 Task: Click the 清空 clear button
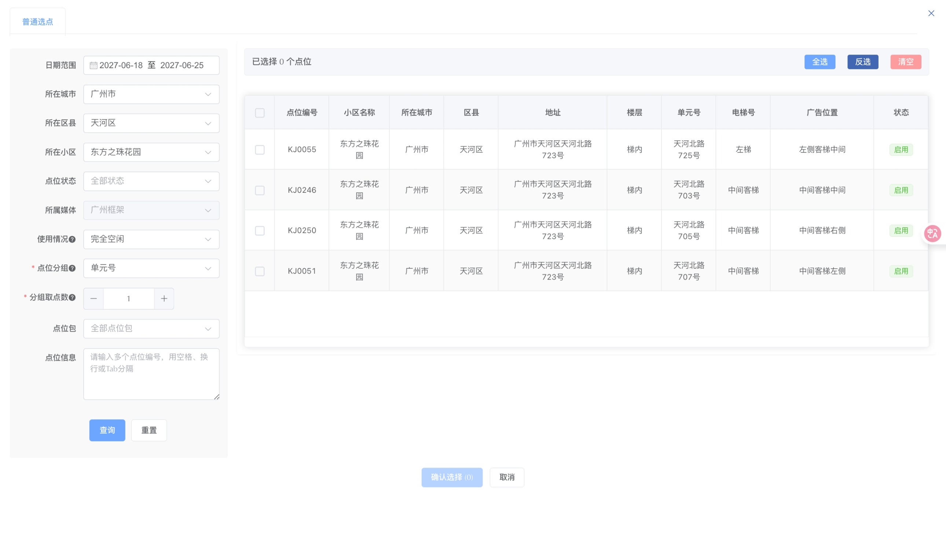[x=906, y=62]
